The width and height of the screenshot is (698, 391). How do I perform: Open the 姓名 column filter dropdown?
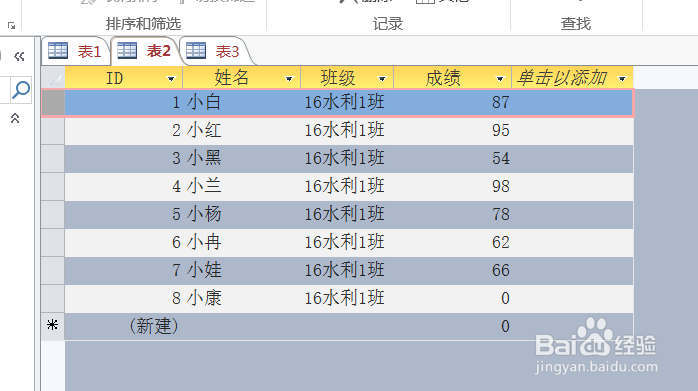289,79
